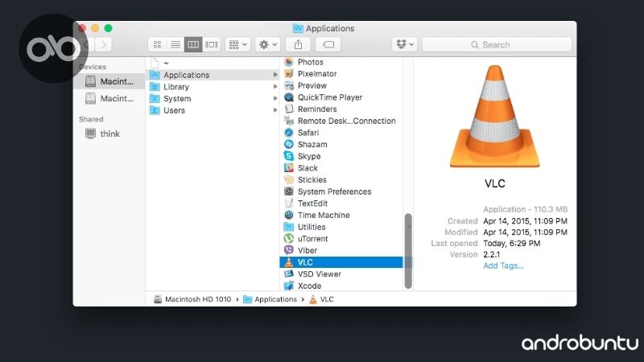This screenshot has height=362, width=644.
Task: Open the Dropbox toolbar dropdown
Action: [x=405, y=44]
